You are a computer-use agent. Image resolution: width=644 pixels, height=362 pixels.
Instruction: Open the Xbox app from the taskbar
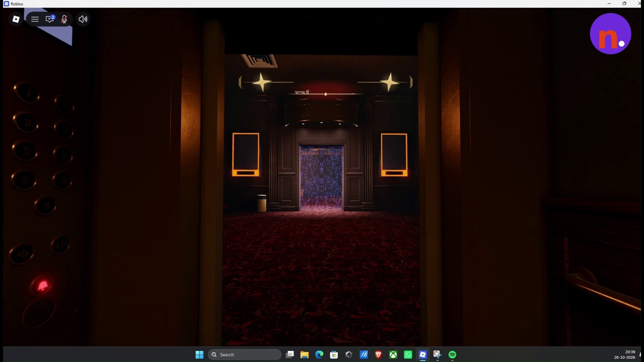click(x=393, y=355)
